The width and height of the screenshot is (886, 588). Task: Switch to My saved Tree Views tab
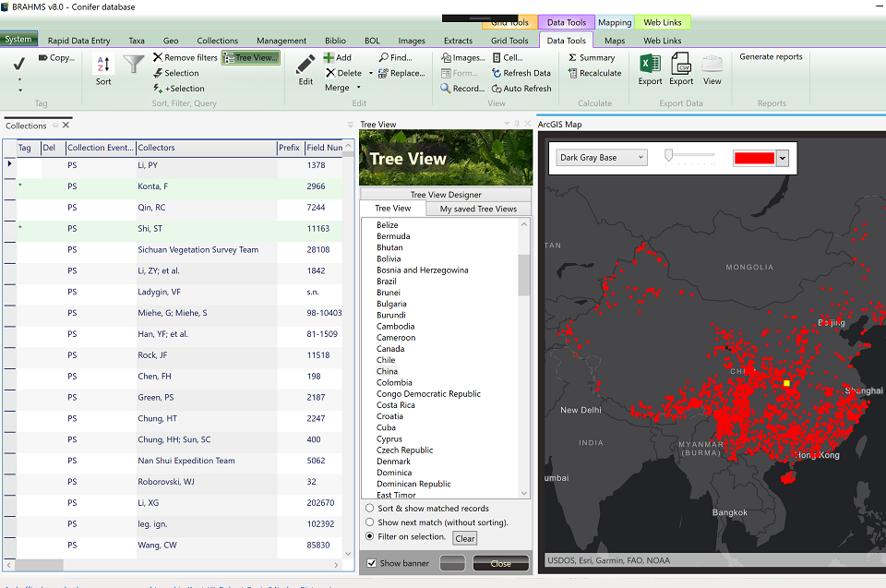click(x=479, y=209)
